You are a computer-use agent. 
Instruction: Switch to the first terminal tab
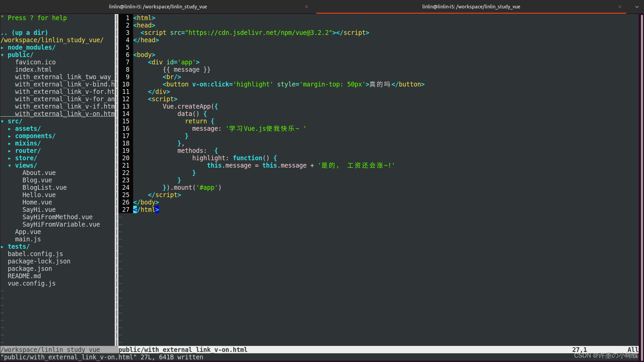pyautogui.click(x=158, y=7)
